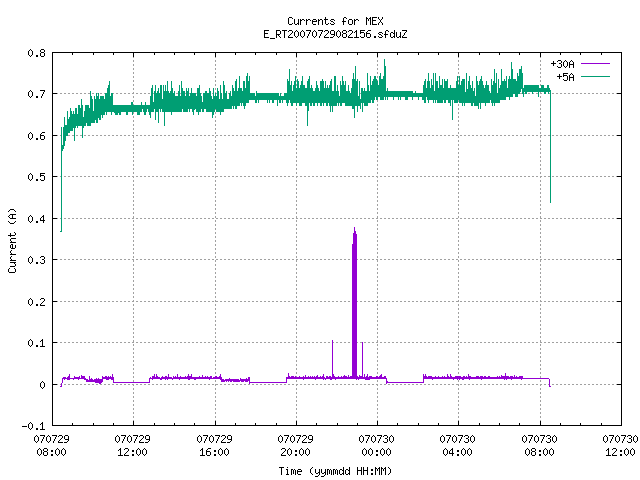Click the 0.7 y-axis tick label
640x480 pixels.
[36, 94]
